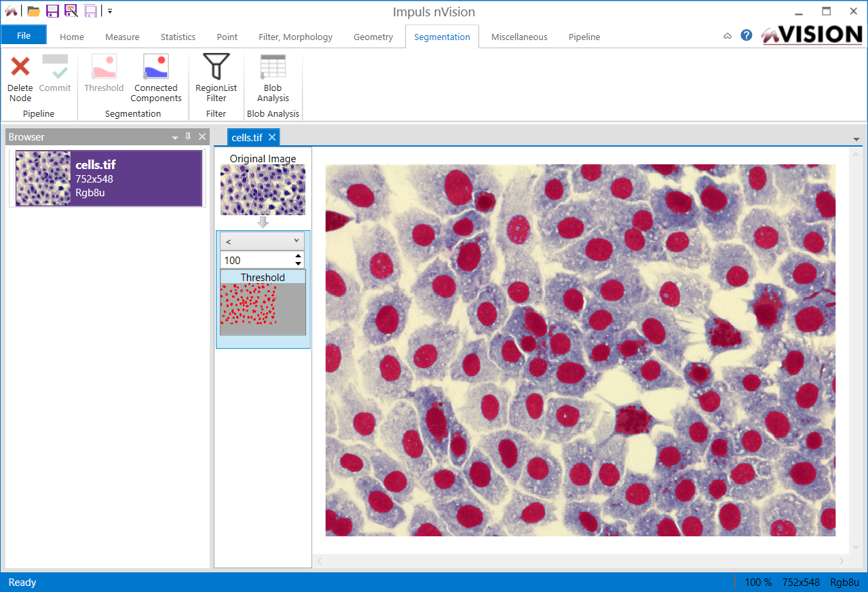Click the Ready status text
The image size is (868, 592).
pos(22,582)
